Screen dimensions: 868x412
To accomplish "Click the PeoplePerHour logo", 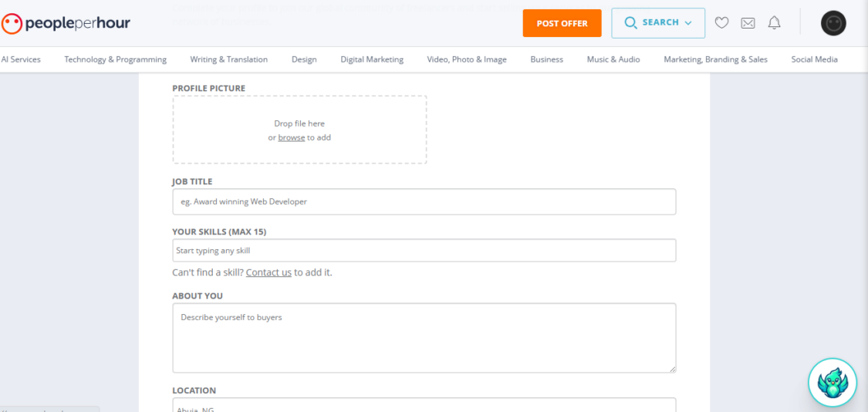I will (x=66, y=23).
